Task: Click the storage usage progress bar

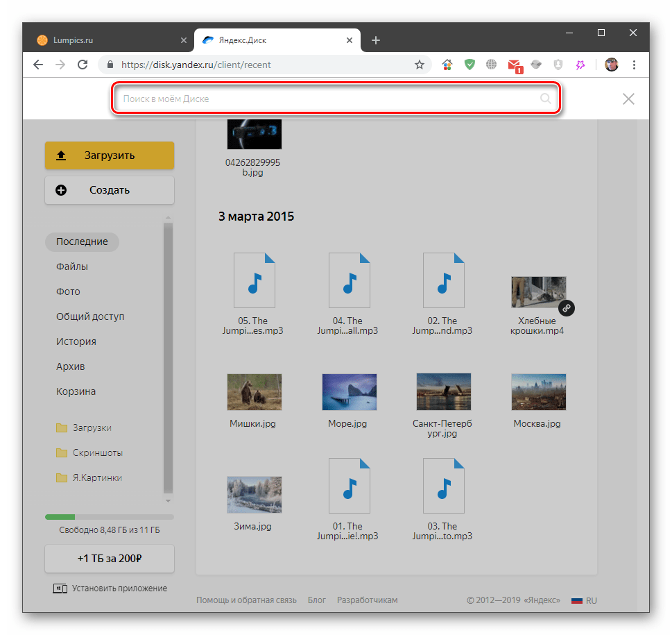Action: point(110,517)
